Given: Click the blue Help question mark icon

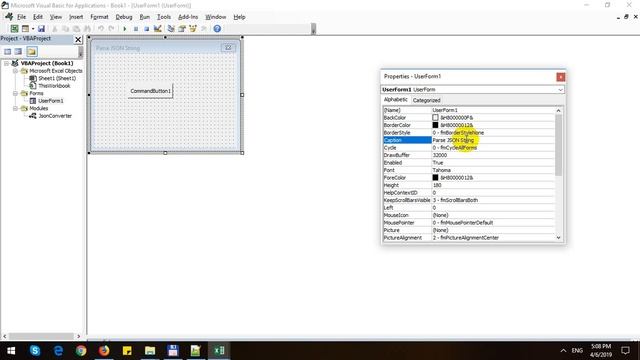Looking at the screenshot, I should coord(217,29).
